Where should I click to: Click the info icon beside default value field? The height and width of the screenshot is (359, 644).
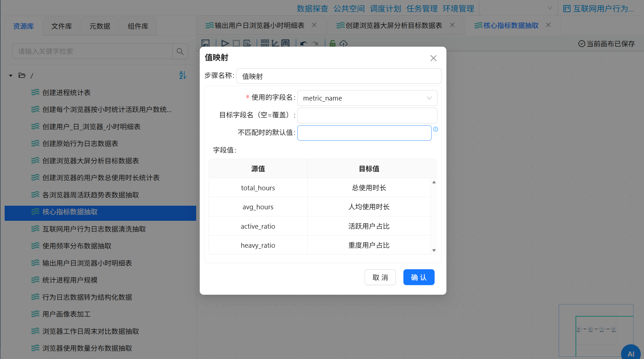[436, 129]
